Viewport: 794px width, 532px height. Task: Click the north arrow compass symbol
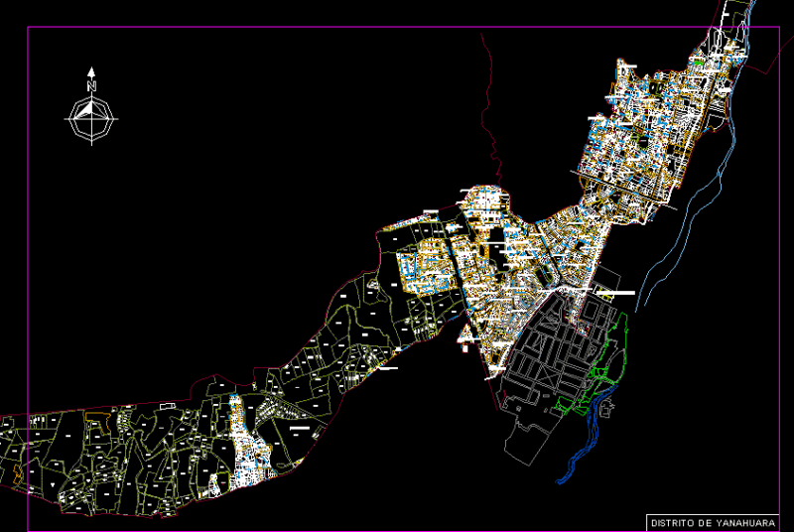[91, 107]
